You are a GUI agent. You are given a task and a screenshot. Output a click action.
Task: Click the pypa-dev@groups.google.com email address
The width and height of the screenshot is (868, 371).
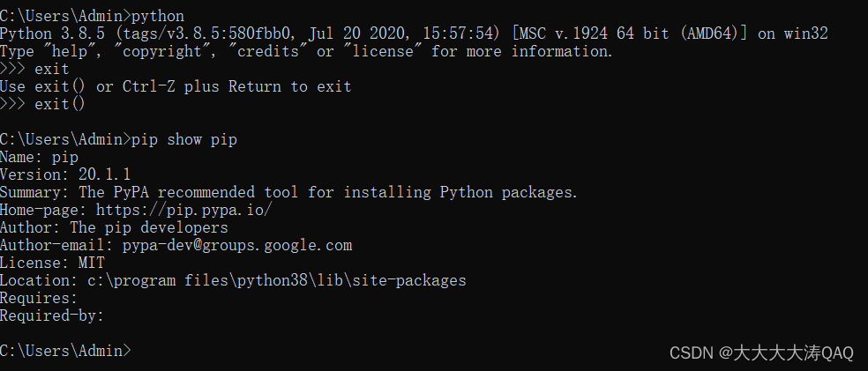[x=236, y=245]
